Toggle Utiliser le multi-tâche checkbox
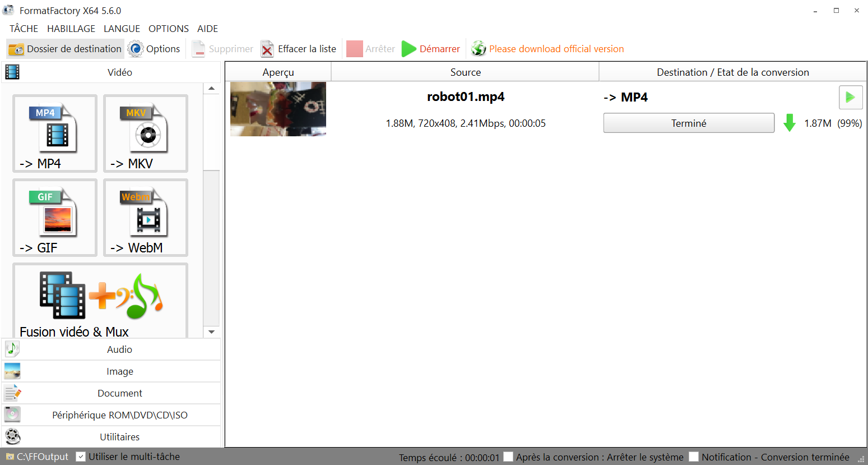This screenshot has width=868, height=465. click(x=81, y=457)
